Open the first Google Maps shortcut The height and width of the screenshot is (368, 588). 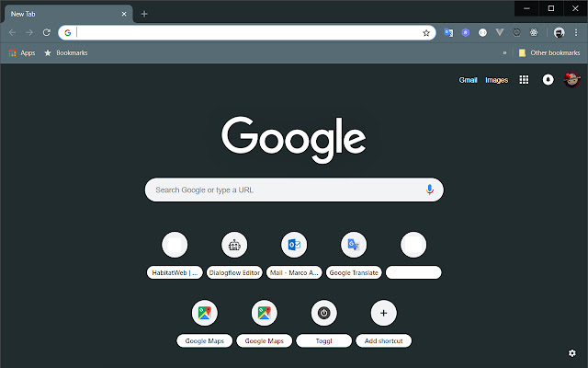coord(204,323)
